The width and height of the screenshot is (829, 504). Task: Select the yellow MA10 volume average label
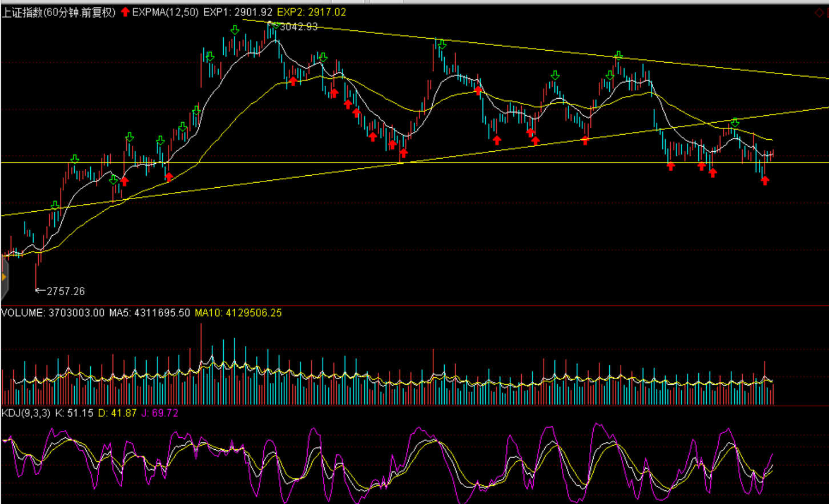point(238,313)
